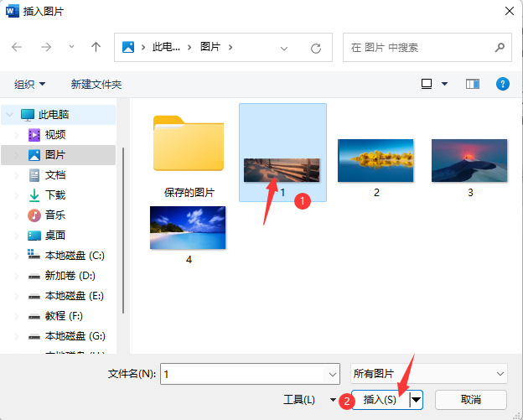This screenshot has height=420, width=523.
Task: Close the 插入图片 dialog
Action: tap(510, 11)
